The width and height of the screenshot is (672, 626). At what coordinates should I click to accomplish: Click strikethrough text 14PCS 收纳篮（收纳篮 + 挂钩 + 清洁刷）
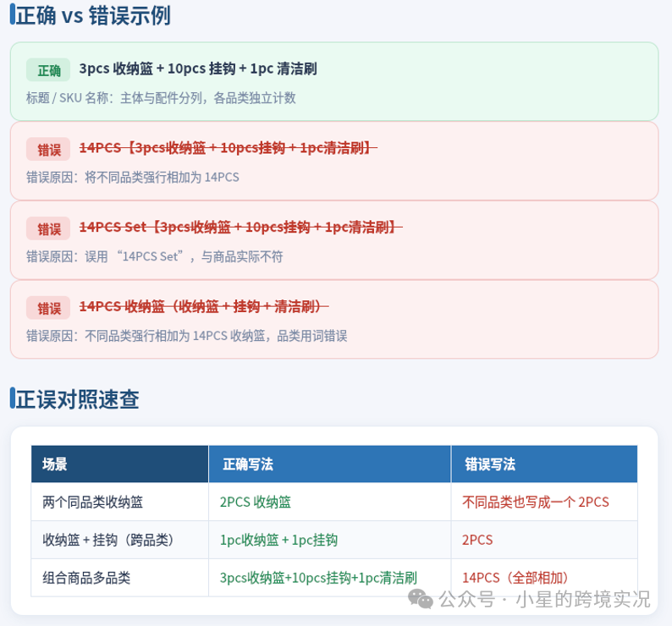pos(204,306)
